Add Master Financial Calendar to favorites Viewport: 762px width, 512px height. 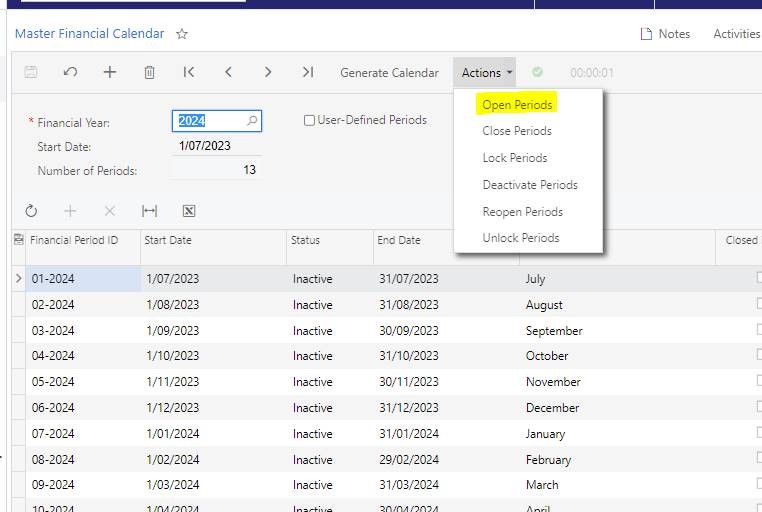point(182,34)
